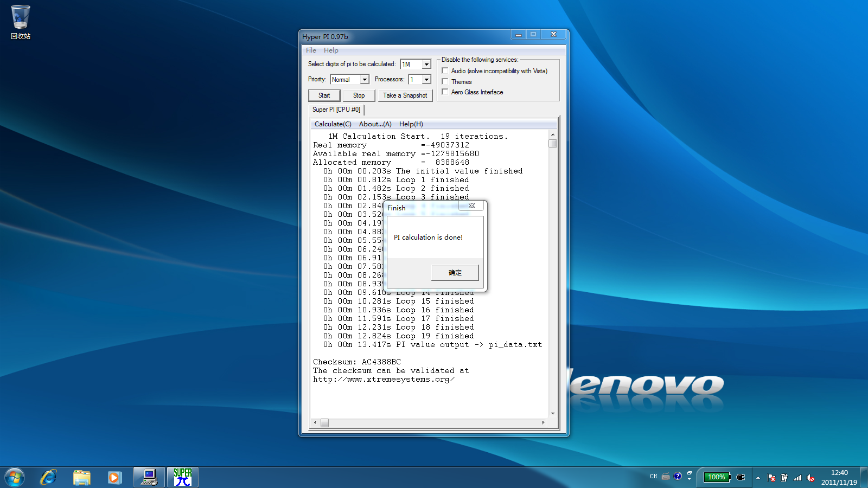Launch Internet Explorer from the taskbar
The width and height of the screenshot is (868, 488).
[48, 478]
